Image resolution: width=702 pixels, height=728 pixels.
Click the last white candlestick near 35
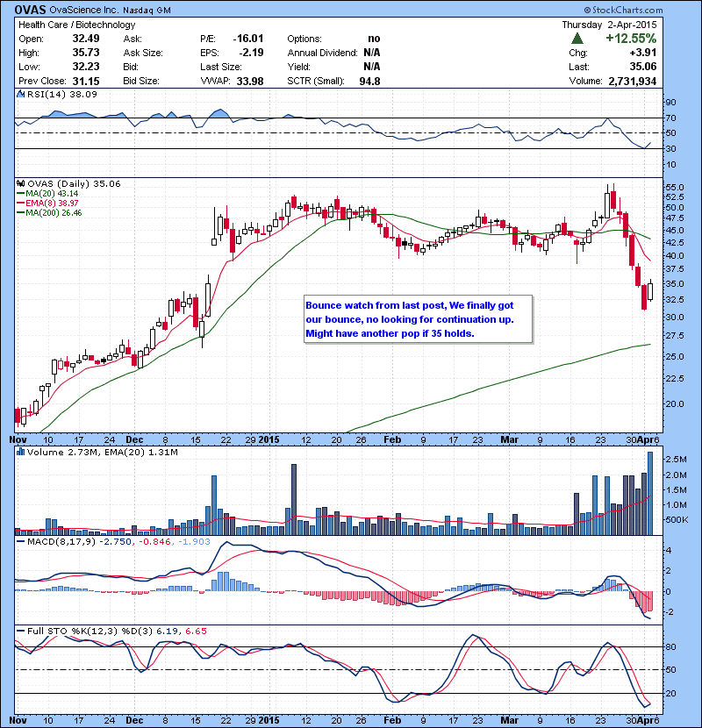[650, 291]
